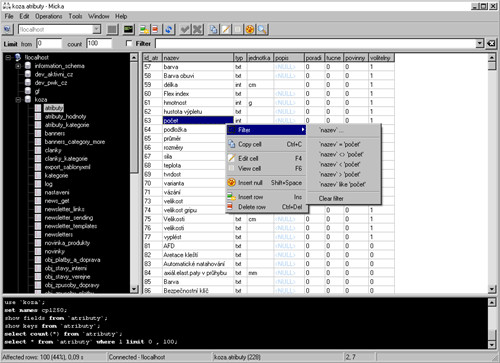The width and height of the screenshot is (500, 363).
Task: Open the Filter submenu in context menu
Action: click(266, 130)
